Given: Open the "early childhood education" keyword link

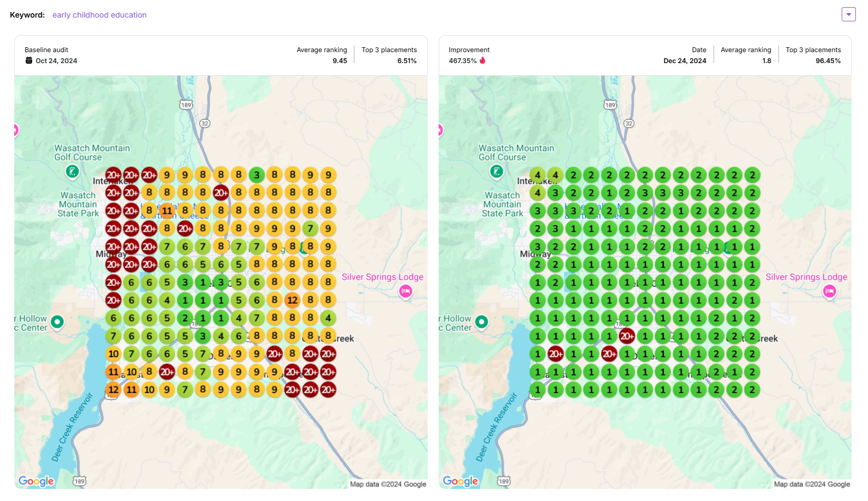Looking at the screenshot, I should (x=99, y=15).
